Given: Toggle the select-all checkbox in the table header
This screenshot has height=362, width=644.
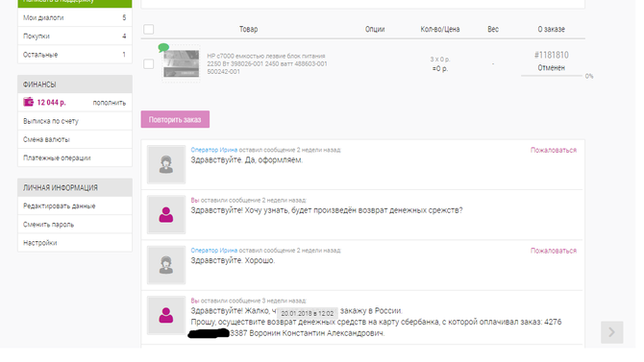Looking at the screenshot, I should coord(149,29).
